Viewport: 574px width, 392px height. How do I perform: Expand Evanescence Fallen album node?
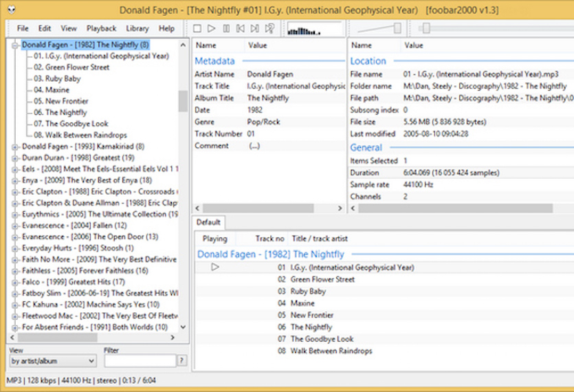click(15, 226)
